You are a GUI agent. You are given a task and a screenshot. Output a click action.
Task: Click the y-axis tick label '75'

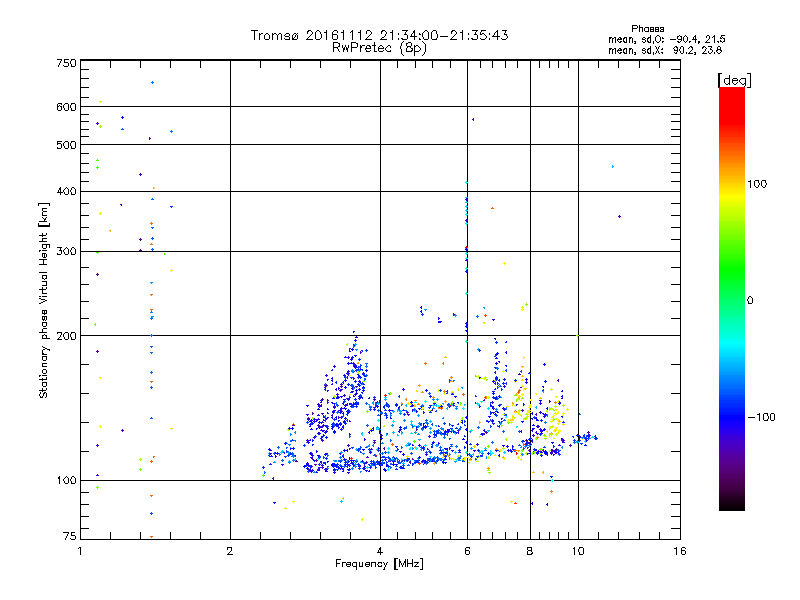pyautogui.click(x=70, y=536)
